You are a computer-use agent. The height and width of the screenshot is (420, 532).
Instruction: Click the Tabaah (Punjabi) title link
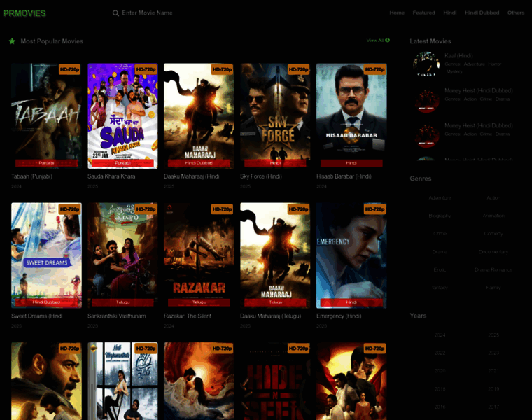(31, 176)
